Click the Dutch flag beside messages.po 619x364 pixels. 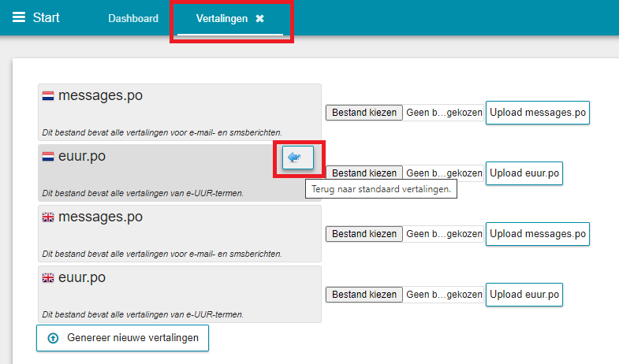click(x=48, y=96)
